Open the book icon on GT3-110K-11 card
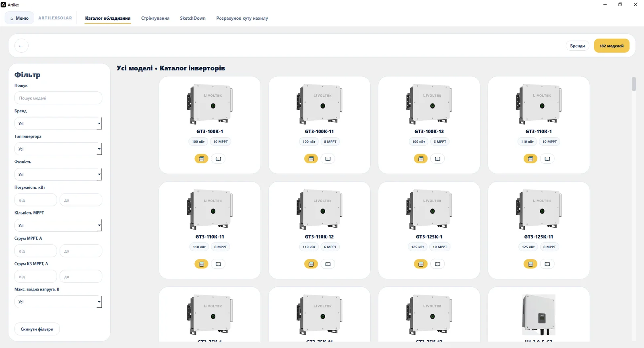The image size is (644, 348). [x=218, y=264]
